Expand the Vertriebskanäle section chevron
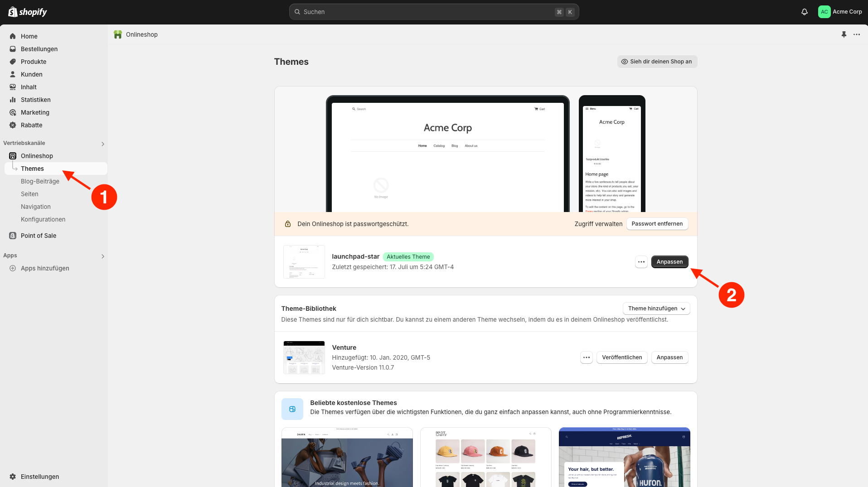Image resolution: width=868 pixels, height=487 pixels. pyautogui.click(x=103, y=144)
